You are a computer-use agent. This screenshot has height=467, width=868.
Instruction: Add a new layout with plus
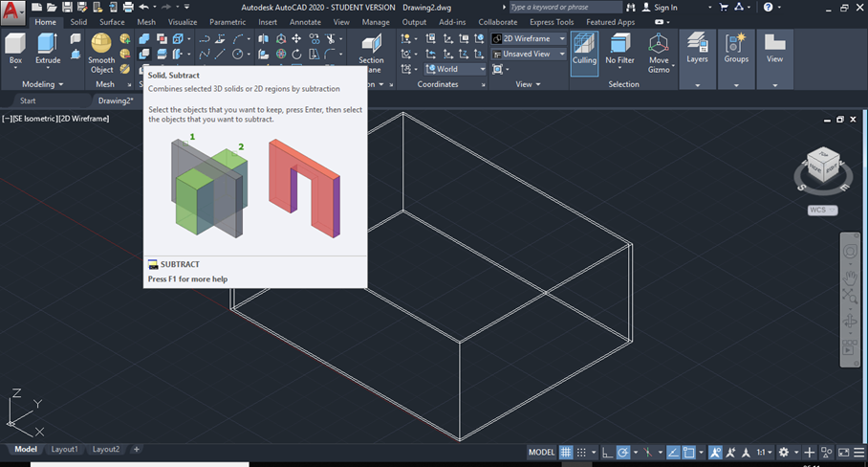pos(136,449)
